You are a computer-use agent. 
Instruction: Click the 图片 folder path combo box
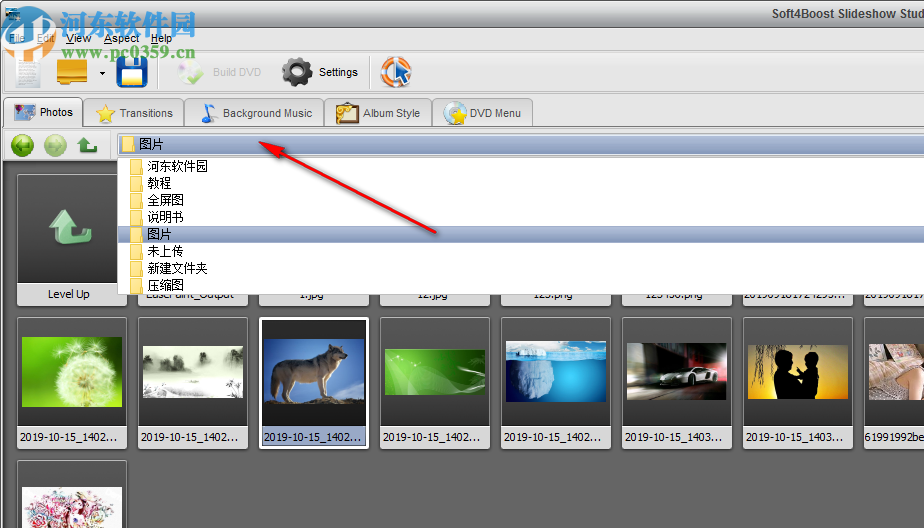521,144
